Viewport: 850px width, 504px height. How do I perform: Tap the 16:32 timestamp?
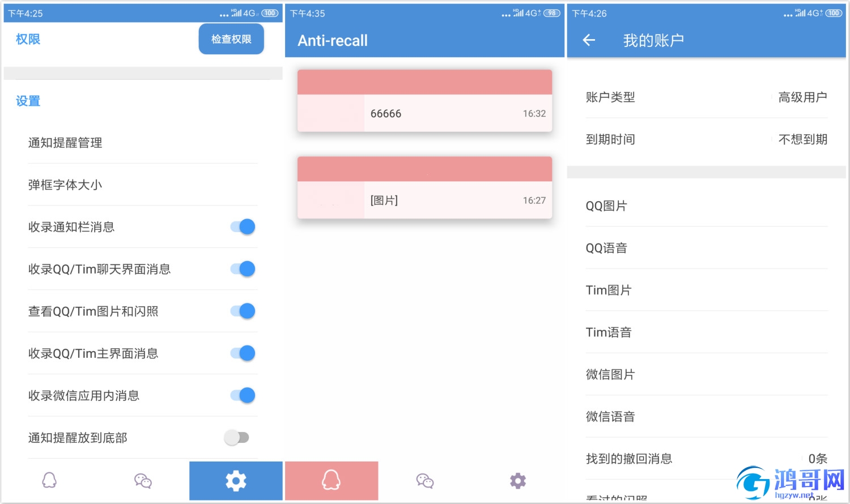(534, 113)
